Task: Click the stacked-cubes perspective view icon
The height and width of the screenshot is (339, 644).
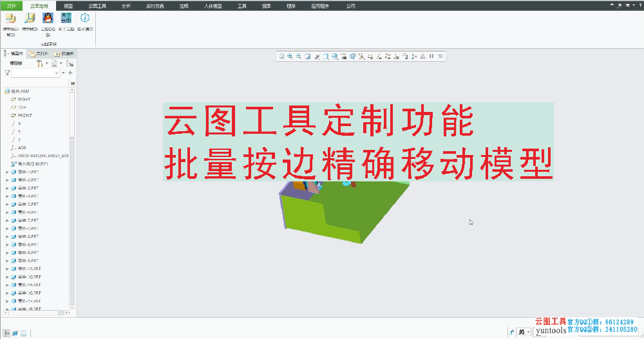Action: [x=352, y=56]
